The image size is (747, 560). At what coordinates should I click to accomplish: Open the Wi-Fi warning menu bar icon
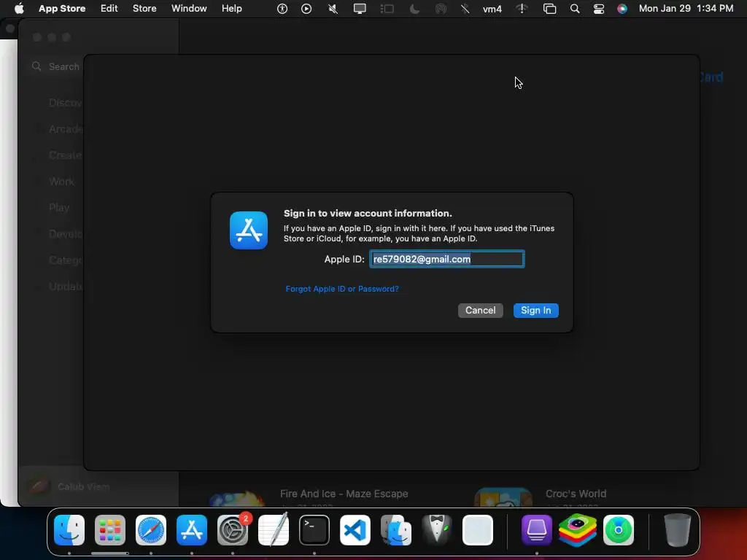(x=522, y=9)
